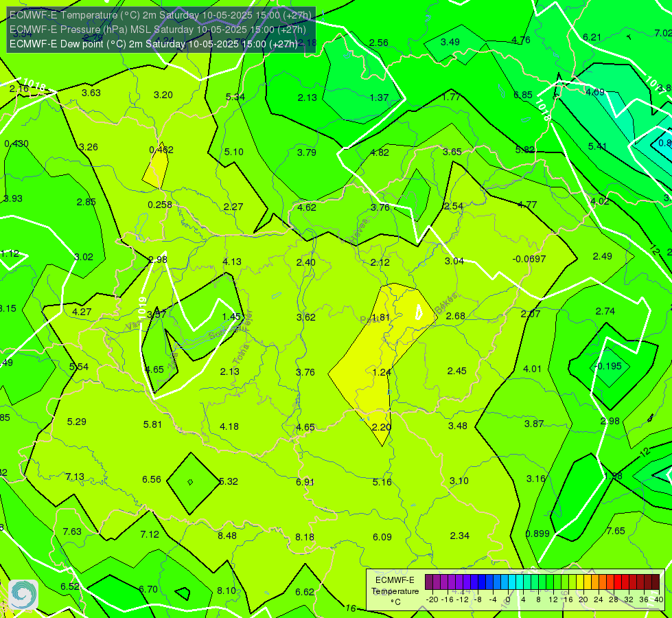Click the dew point value 3.48
The width and height of the screenshot is (672, 618).
pyautogui.click(x=458, y=426)
